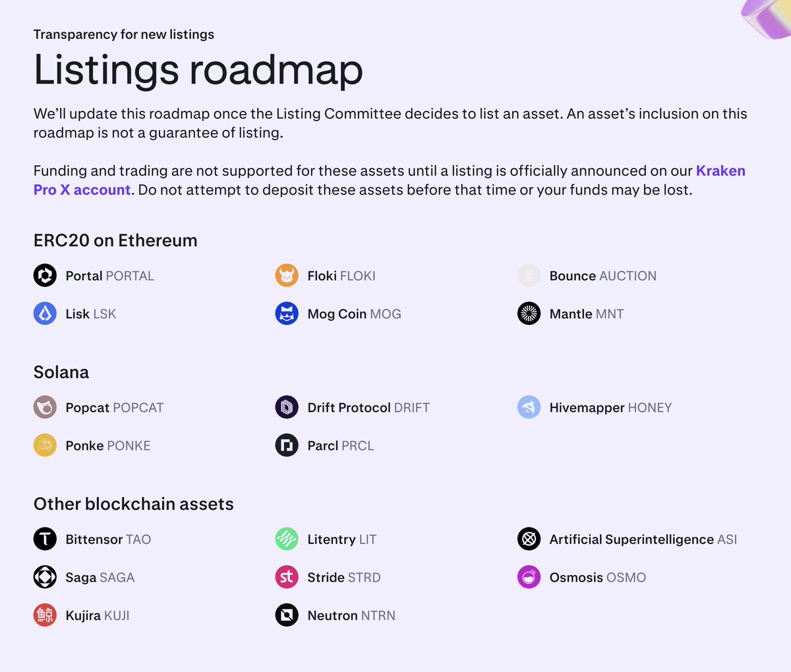
Task: Click the Lisk blue diamond icon
Action: click(45, 314)
